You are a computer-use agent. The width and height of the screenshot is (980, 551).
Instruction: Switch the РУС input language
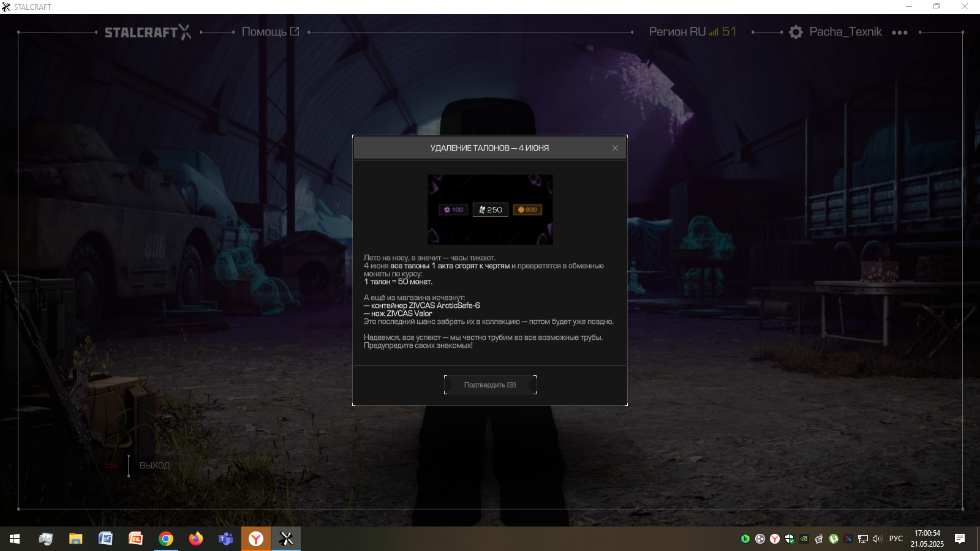[x=896, y=539]
